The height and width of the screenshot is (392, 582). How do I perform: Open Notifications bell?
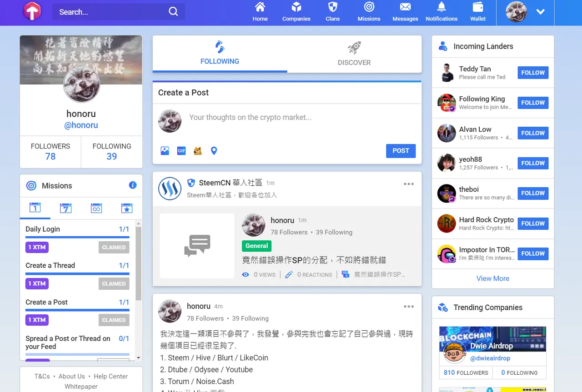click(442, 12)
